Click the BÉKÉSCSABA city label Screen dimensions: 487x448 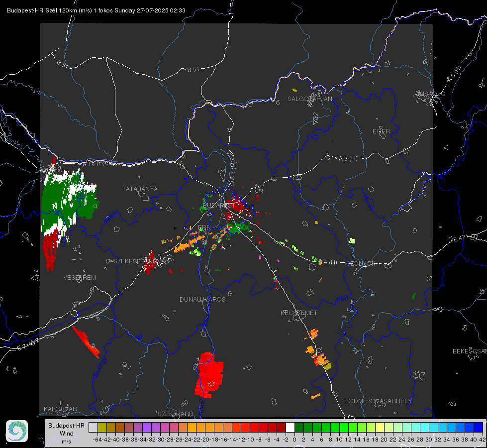[x=470, y=351]
